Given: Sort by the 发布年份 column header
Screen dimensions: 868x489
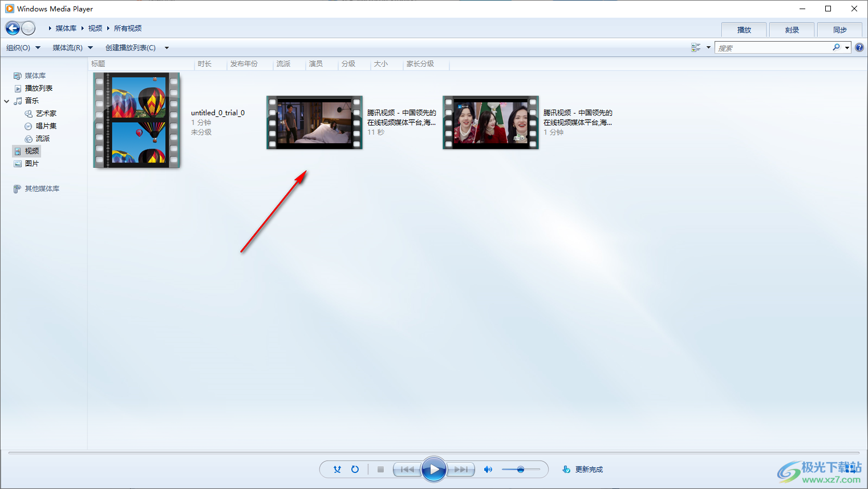Looking at the screenshot, I should pos(250,64).
